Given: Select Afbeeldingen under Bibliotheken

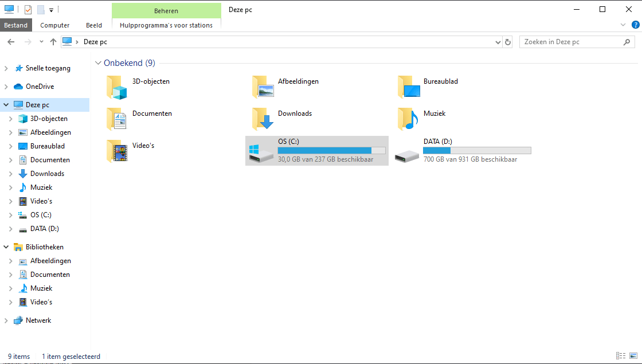Looking at the screenshot, I should 50,261.
